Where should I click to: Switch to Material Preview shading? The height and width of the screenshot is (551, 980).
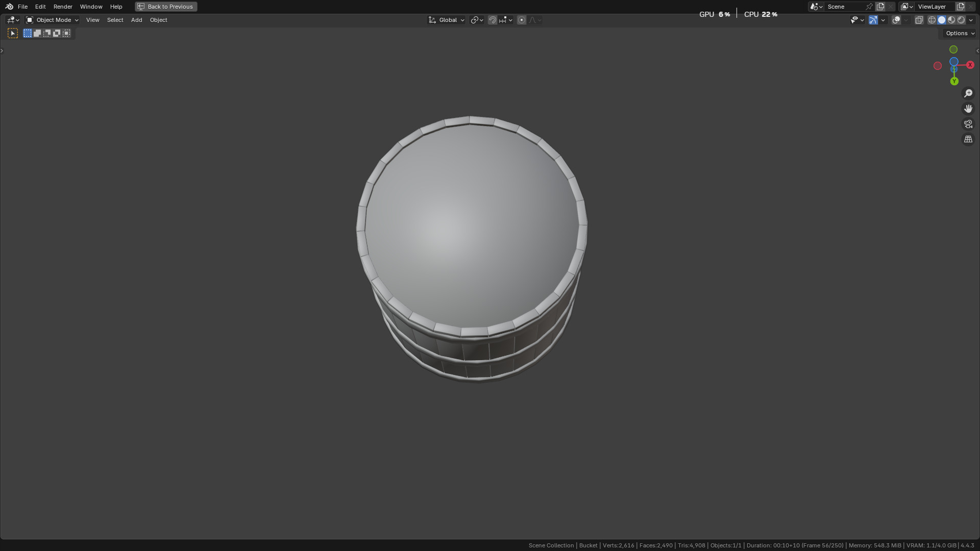(951, 20)
